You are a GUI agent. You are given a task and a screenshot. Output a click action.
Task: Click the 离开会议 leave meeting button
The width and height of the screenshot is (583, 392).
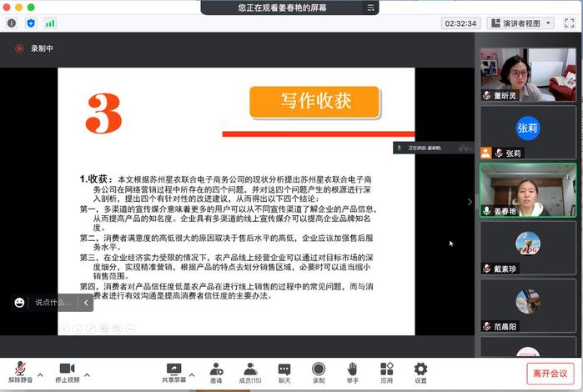pyautogui.click(x=550, y=373)
